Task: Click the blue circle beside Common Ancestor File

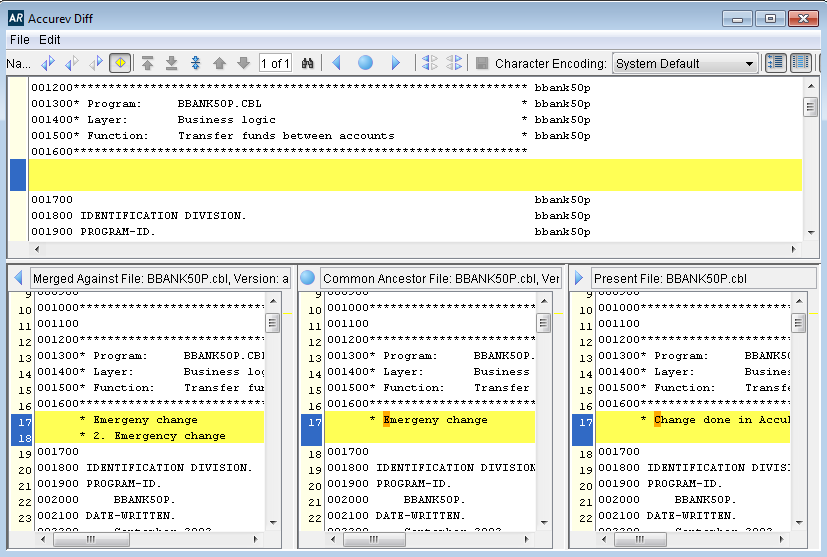Action: tap(307, 277)
